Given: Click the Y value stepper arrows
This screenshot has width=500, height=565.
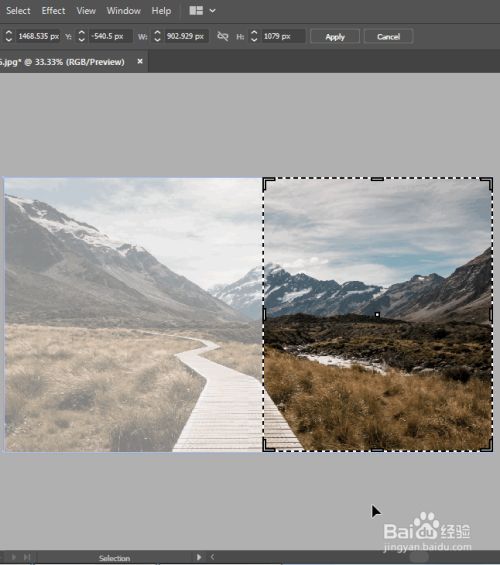Looking at the screenshot, I should pos(82,36).
